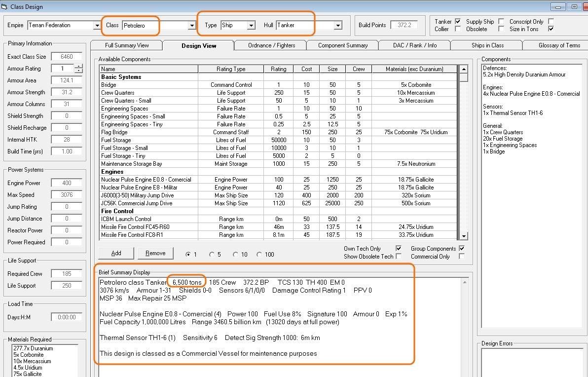The width and height of the screenshot is (588, 377).
Task: Click the components list scroll down arrow
Action: (x=464, y=236)
